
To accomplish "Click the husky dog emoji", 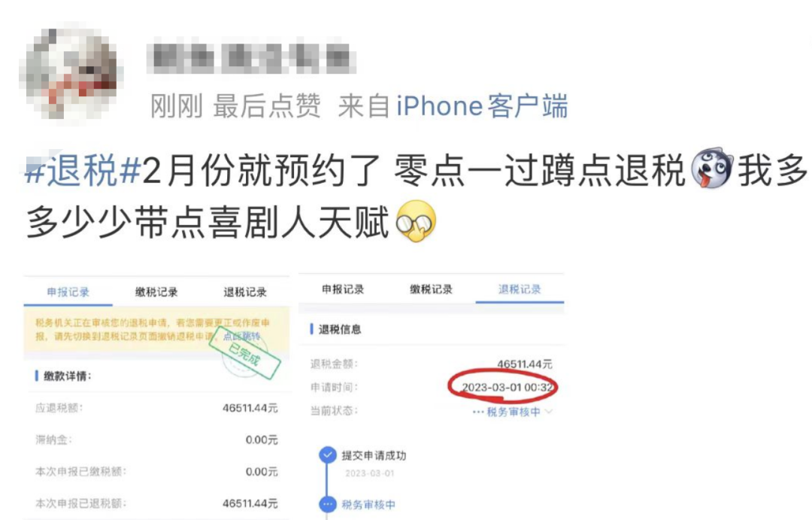I will click(x=713, y=169).
